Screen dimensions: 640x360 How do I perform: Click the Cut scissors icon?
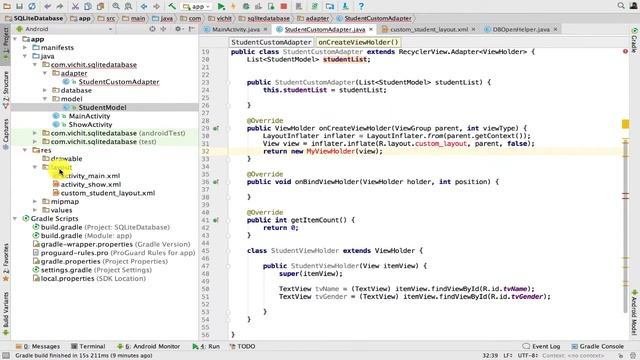click(76, 6)
